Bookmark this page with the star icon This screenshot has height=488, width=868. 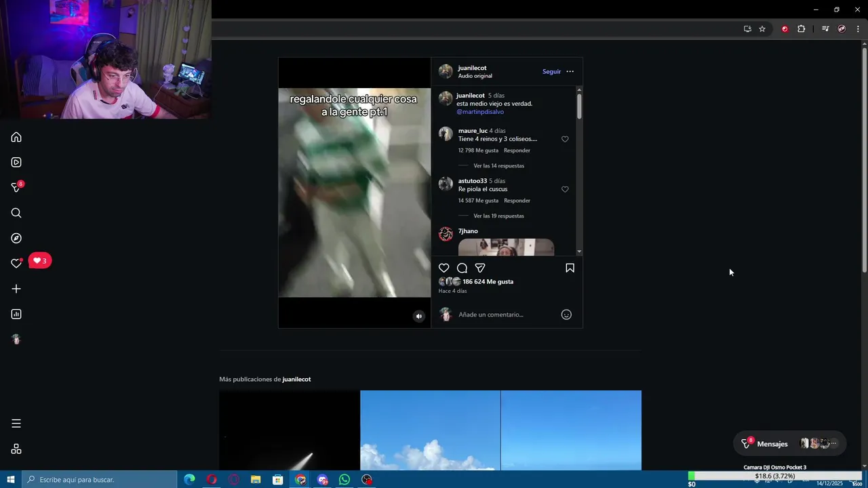pyautogui.click(x=762, y=28)
